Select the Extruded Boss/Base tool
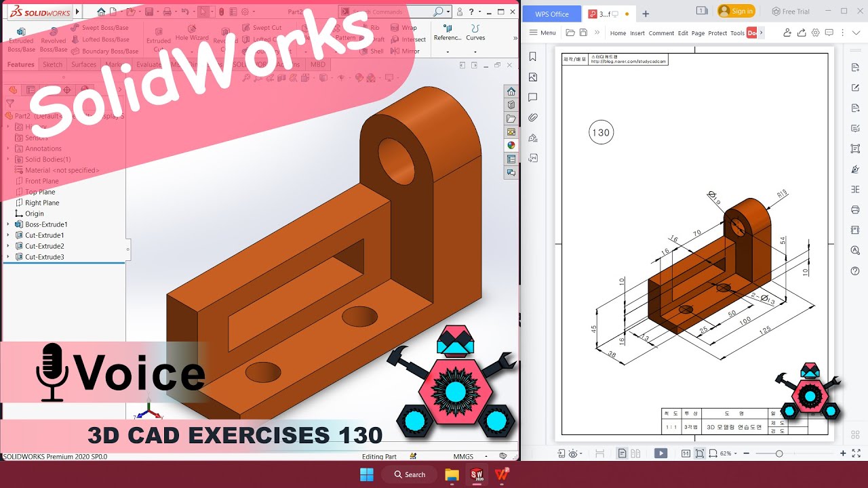Image resolution: width=868 pixels, height=488 pixels. click(21, 40)
